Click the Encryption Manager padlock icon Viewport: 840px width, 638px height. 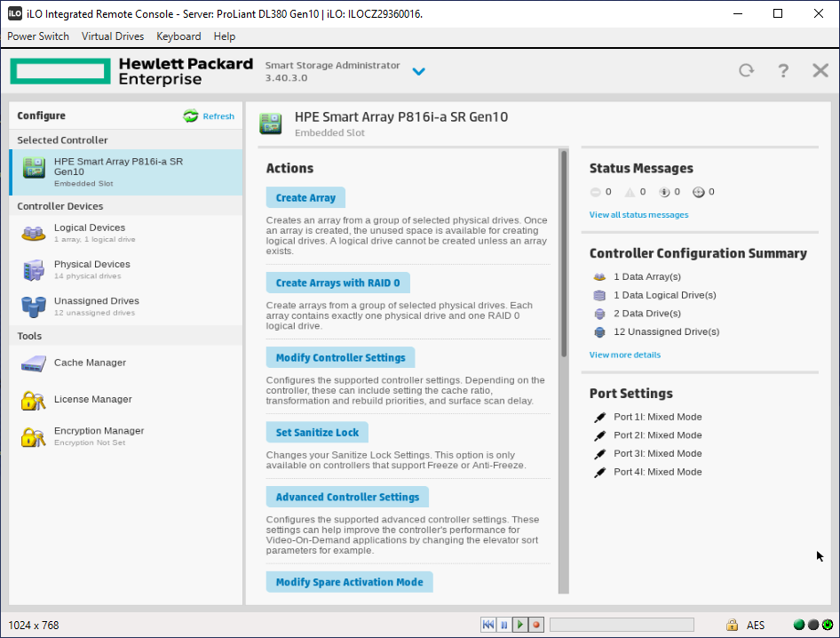click(x=33, y=437)
